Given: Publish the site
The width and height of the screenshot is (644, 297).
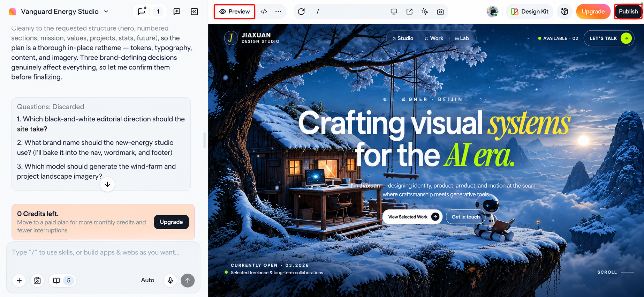Looking at the screenshot, I should 628,12.
